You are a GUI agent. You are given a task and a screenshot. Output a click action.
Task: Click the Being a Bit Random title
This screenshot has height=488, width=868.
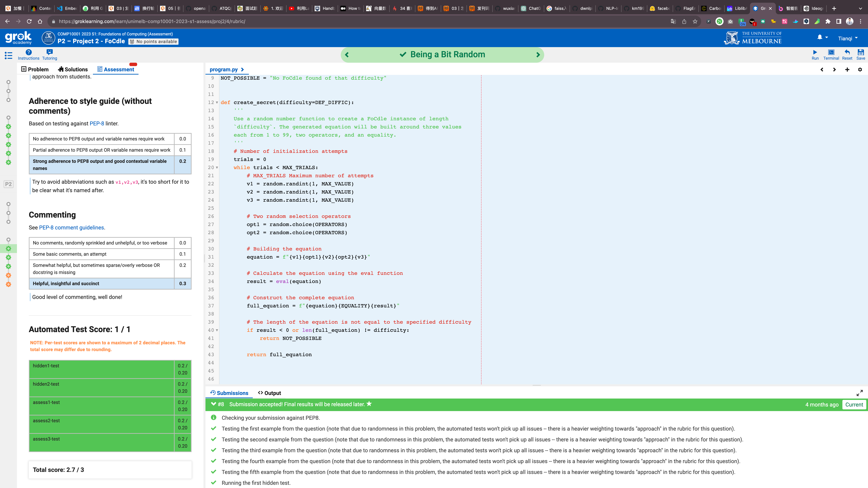448,55
